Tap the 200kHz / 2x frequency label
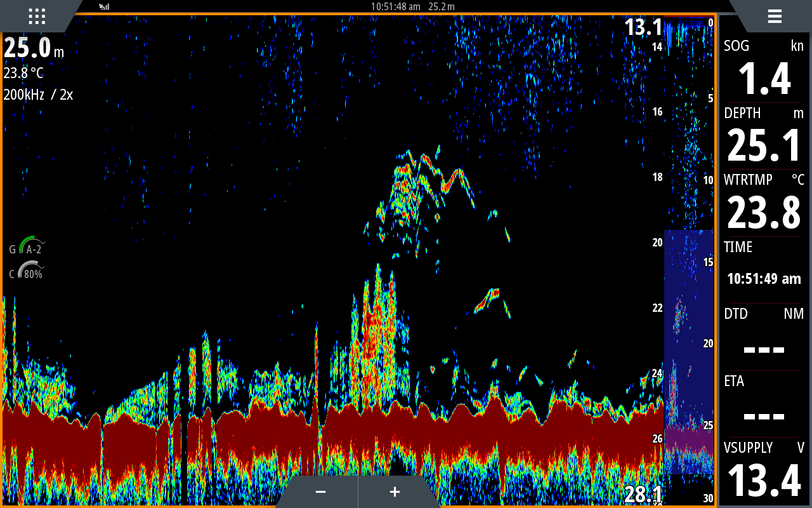This screenshot has height=508, width=812. pos(38,95)
